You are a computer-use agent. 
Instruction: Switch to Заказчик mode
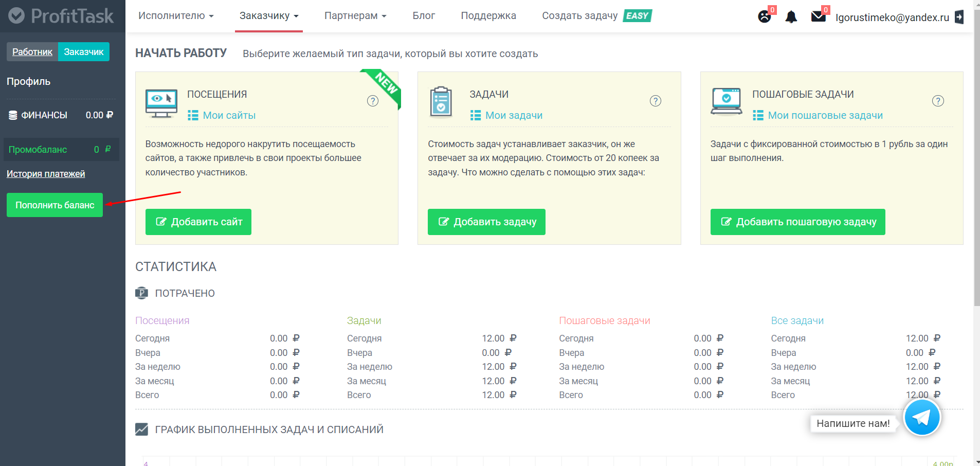coord(84,52)
